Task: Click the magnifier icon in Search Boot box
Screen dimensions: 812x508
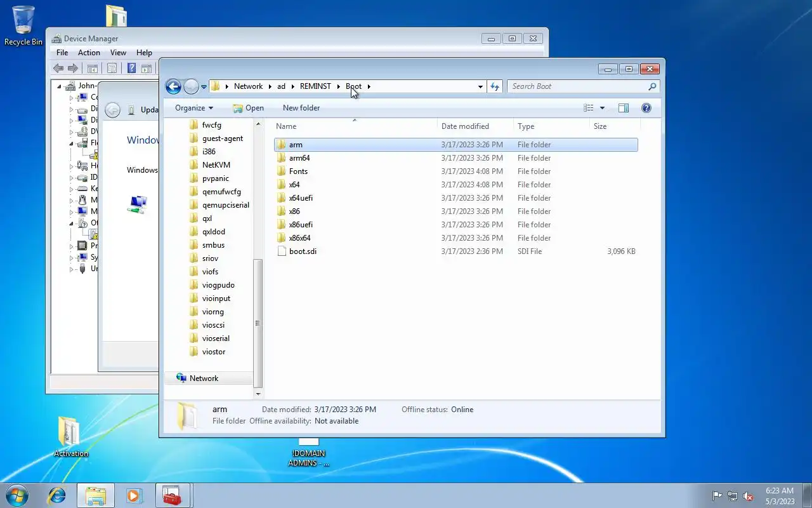Action: (652, 86)
